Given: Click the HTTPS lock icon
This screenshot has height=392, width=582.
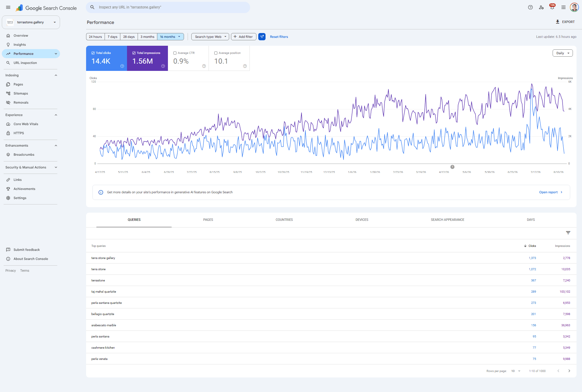Looking at the screenshot, I should (8, 133).
